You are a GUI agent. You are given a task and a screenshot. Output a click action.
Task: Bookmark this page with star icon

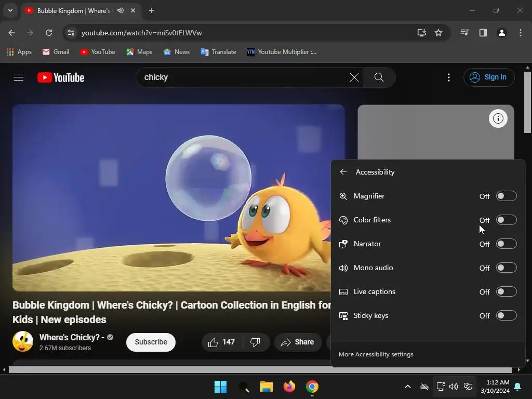point(438,33)
